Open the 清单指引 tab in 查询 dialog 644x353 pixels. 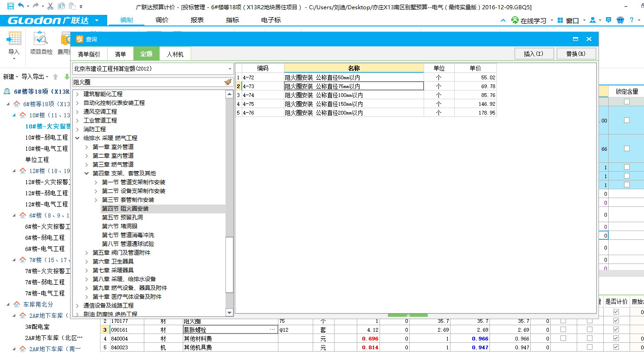[x=89, y=54]
